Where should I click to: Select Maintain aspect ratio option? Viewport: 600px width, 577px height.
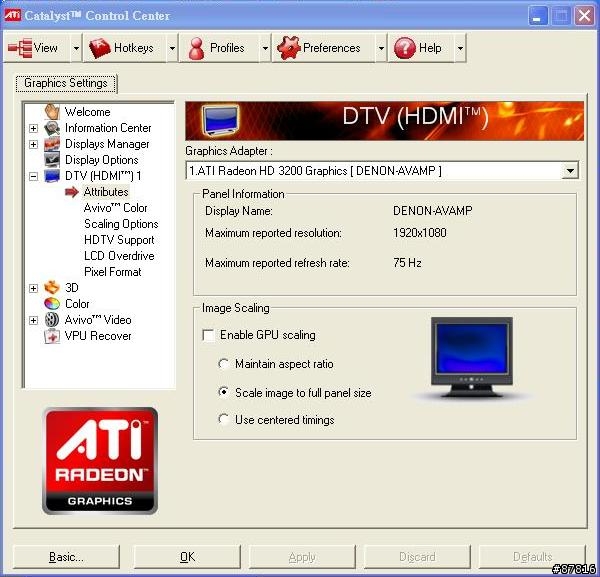click(x=223, y=363)
